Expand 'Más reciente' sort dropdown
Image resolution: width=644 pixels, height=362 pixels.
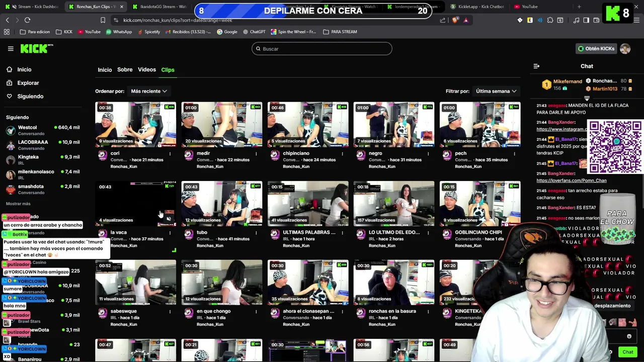click(x=148, y=91)
